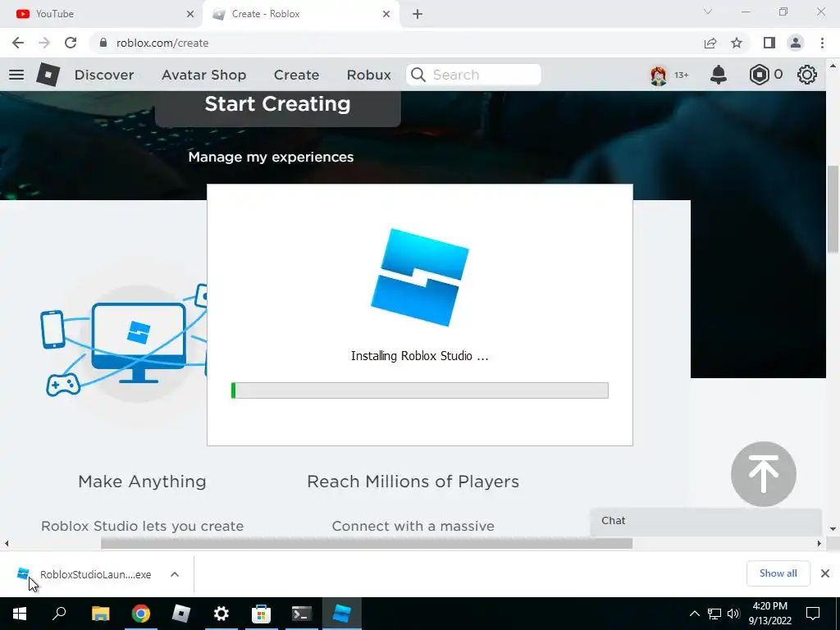Open Microsoft Store from the taskbar

[x=262, y=614]
